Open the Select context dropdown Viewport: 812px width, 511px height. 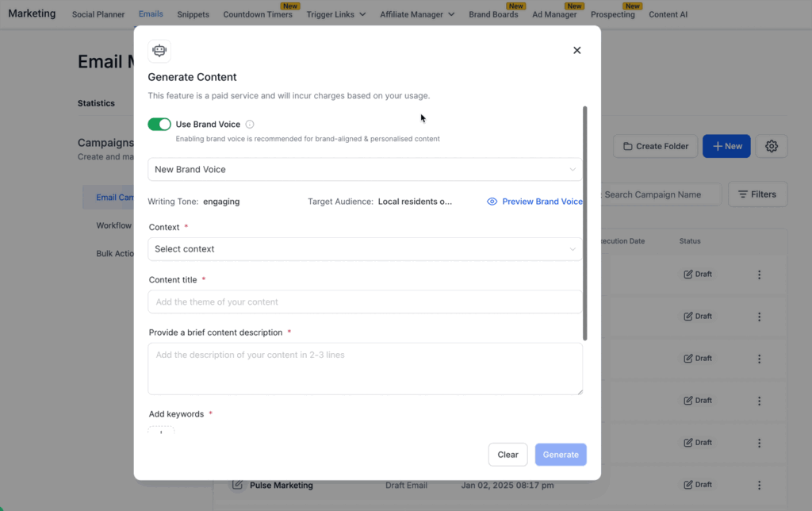[365, 249]
